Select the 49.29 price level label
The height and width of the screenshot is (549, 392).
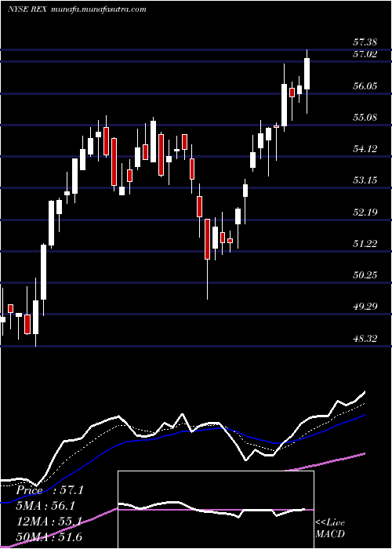point(365,307)
